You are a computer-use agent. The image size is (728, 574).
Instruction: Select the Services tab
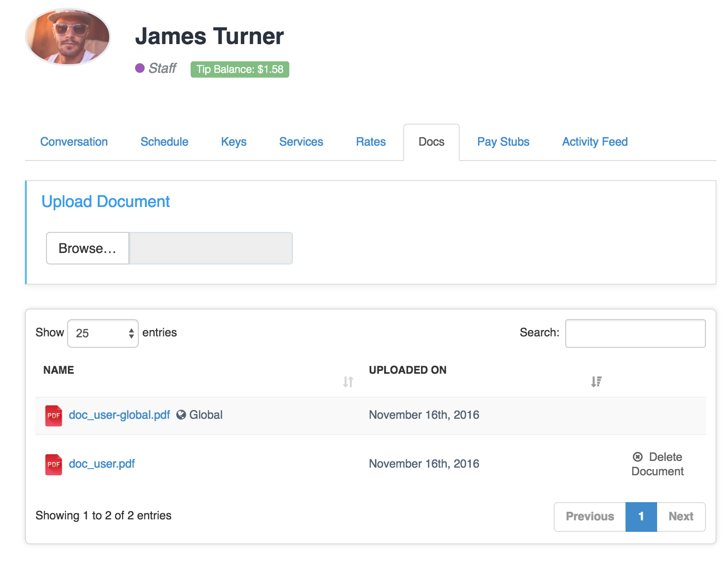[x=301, y=142]
